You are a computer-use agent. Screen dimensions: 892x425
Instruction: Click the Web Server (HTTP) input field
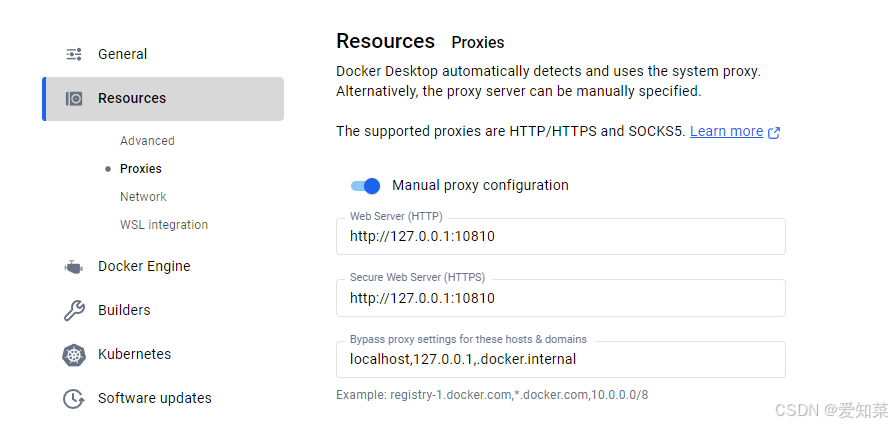pos(560,238)
